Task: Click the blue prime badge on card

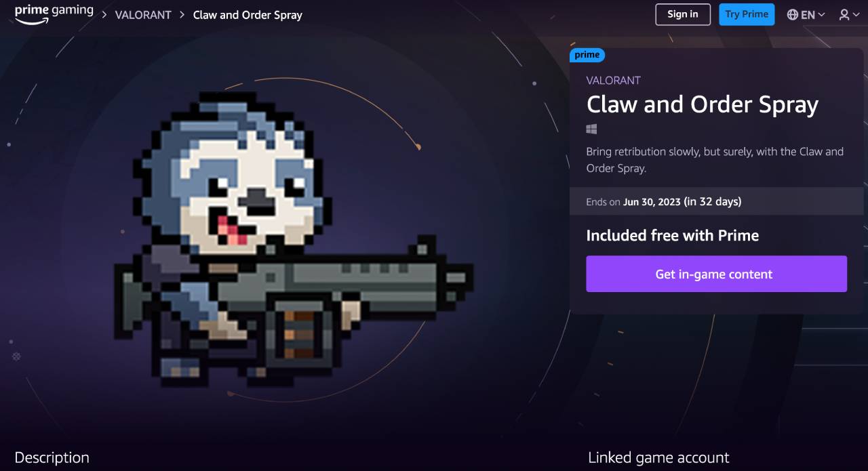Action: pyautogui.click(x=587, y=55)
